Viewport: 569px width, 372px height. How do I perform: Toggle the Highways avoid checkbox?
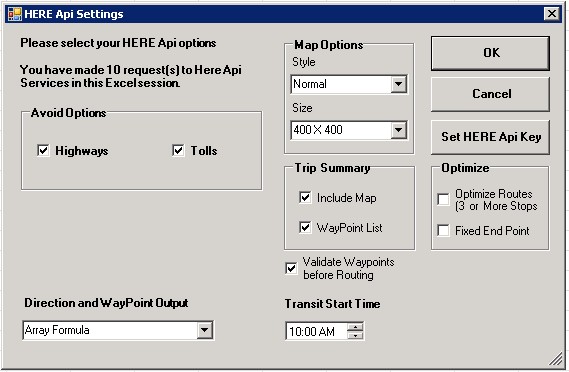click(43, 150)
